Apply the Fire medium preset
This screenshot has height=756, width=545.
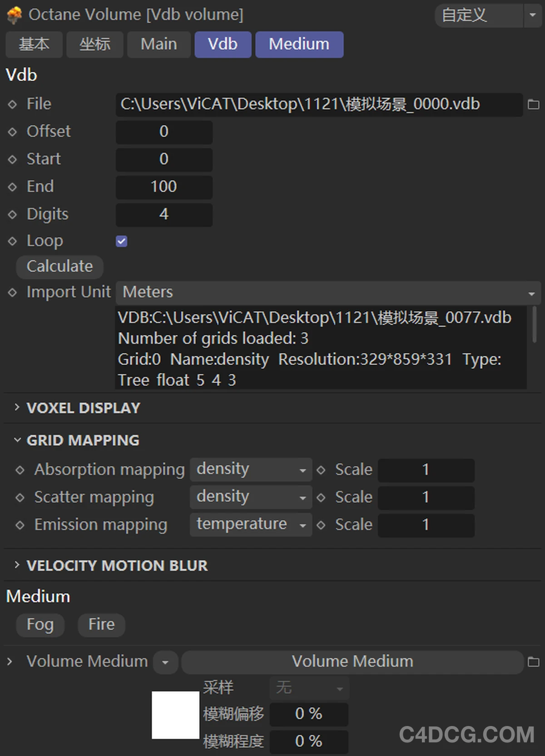point(101,625)
